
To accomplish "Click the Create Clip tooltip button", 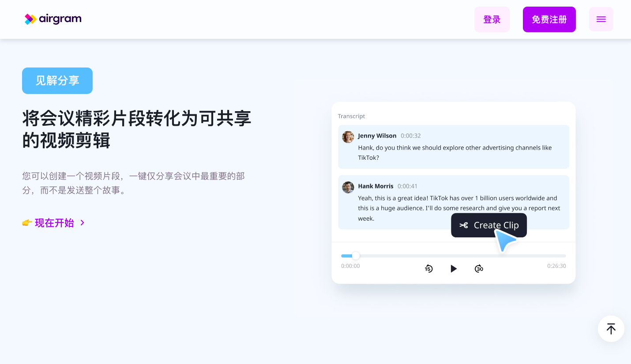I will [x=489, y=225].
